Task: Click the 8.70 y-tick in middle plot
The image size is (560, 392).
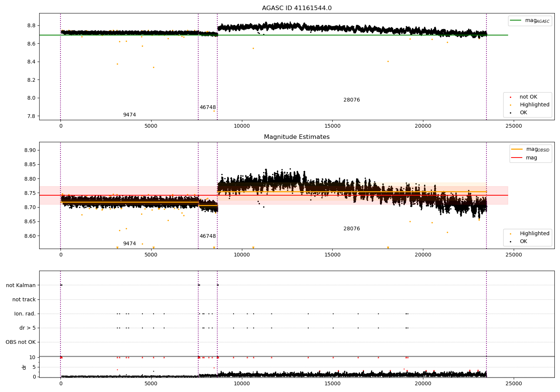Action: (30, 208)
